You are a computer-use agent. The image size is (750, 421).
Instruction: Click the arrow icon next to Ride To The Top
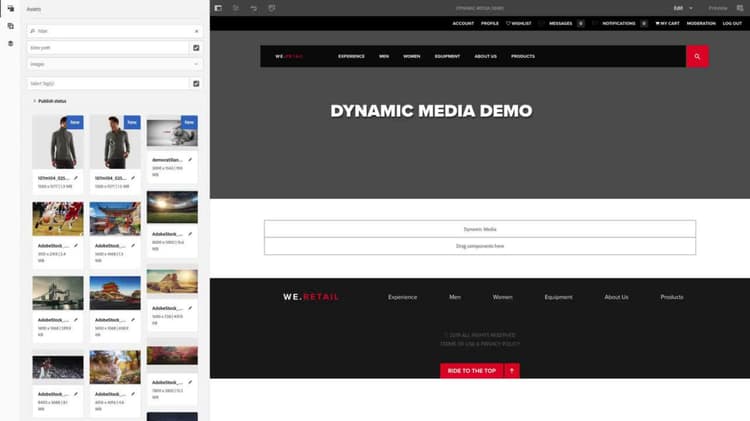point(512,371)
